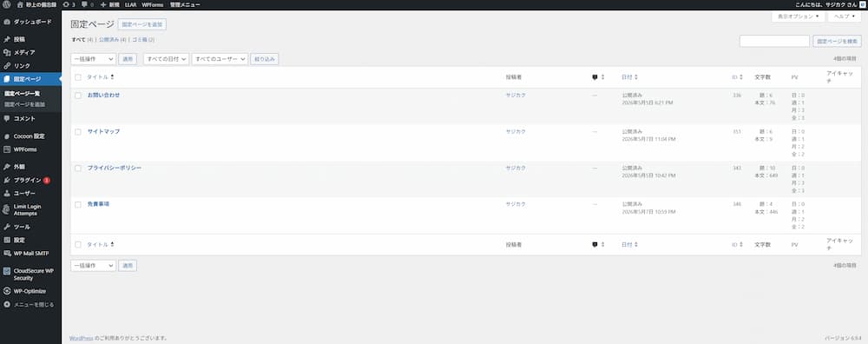Screen dimensions: 868x344
Task: Check the プライバシーポリシー row checkbox
Action: (78, 168)
